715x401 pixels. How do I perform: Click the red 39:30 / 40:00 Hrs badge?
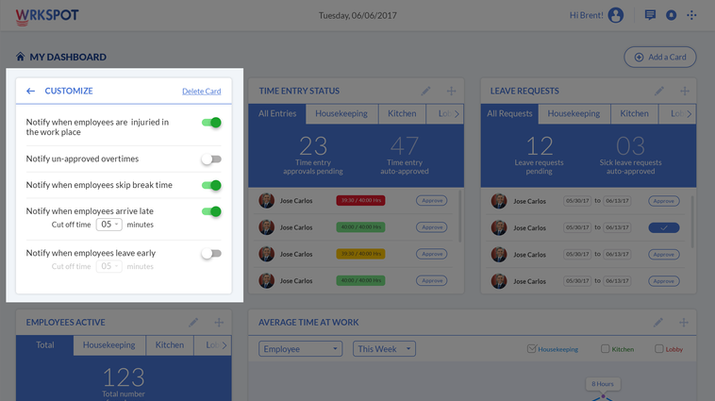click(x=361, y=200)
